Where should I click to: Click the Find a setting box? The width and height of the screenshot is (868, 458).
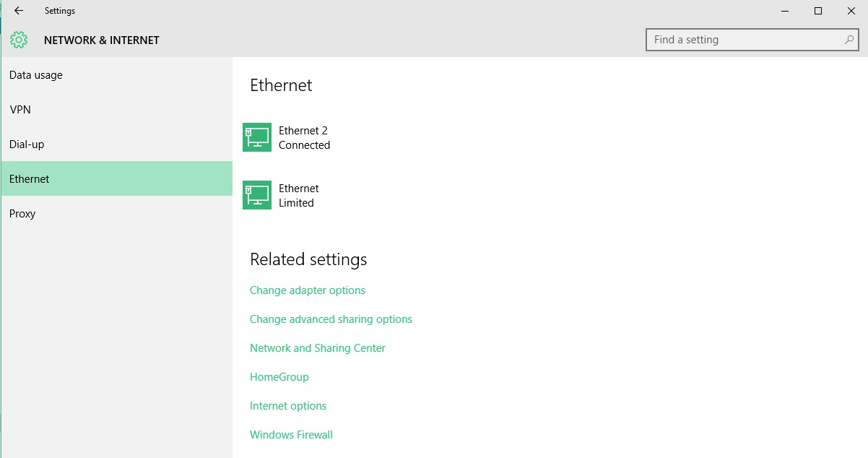744,40
